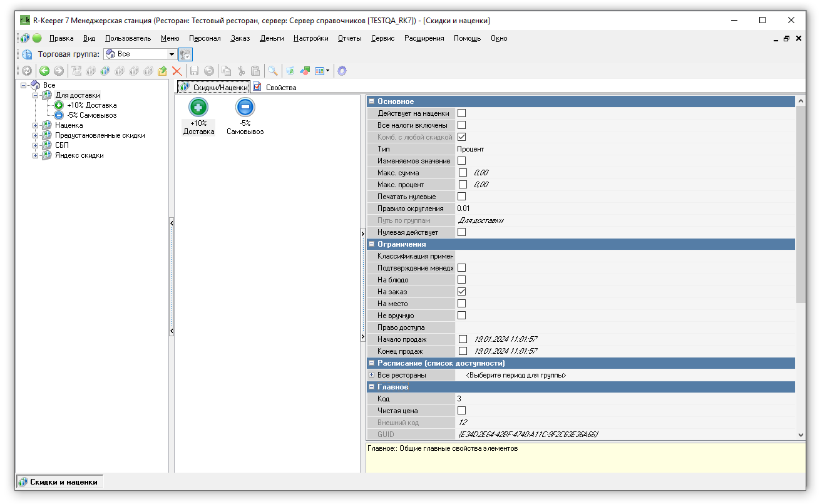Expand the Все рестораны schedule row
Image resolution: width=820 pixels, height=504 pixels.
point(371,375)
